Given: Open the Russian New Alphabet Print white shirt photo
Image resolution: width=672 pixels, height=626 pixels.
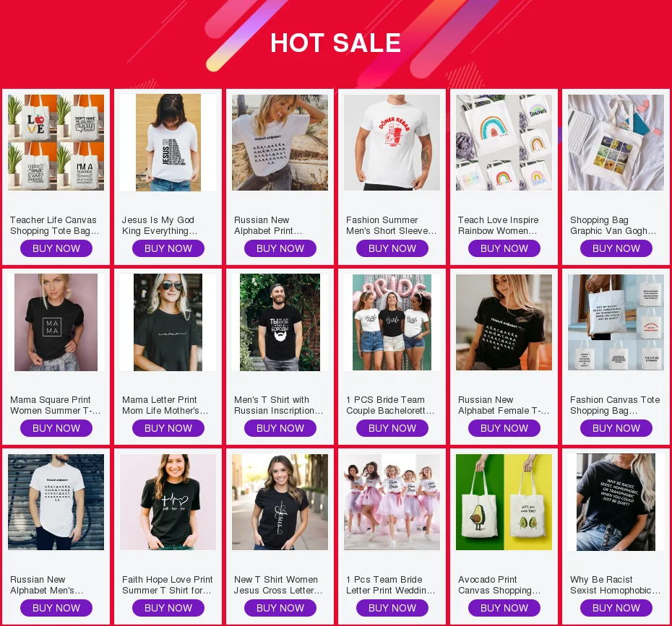Looking at the screenshot, I should (280, 142).
